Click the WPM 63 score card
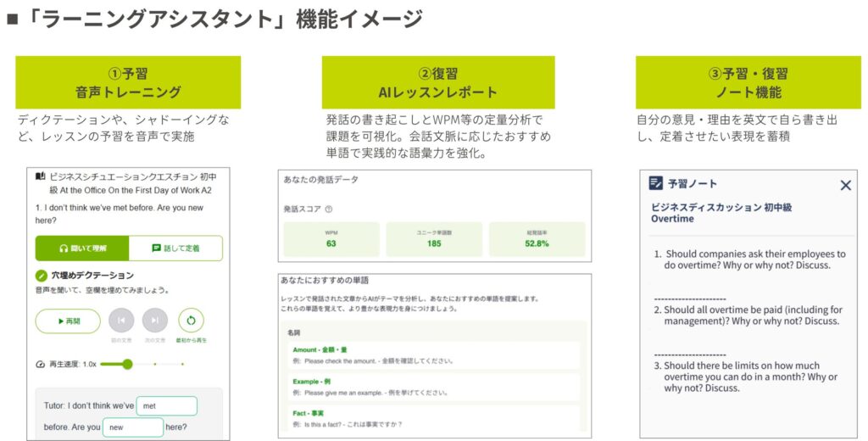Image resolution: width=868 pixels, height=441 pixels. [331, 239]
